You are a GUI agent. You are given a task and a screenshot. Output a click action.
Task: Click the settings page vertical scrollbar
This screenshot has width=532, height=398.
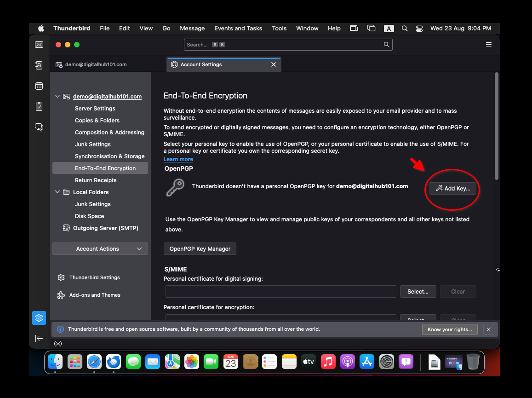click(x=497, y=127)
